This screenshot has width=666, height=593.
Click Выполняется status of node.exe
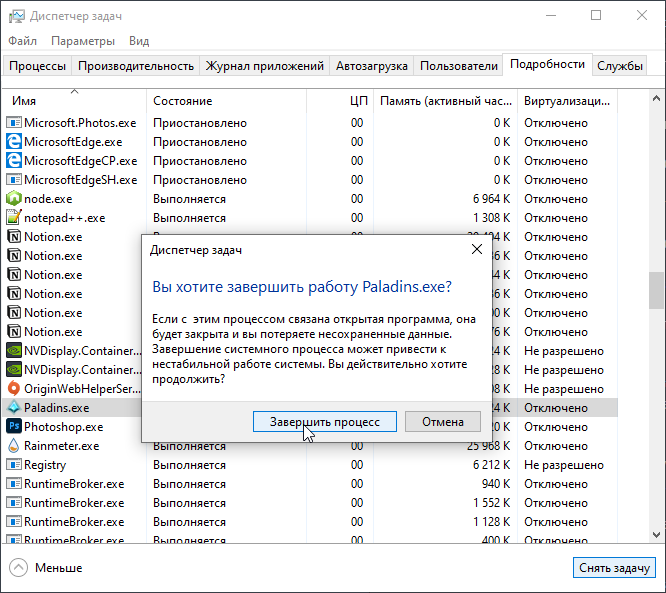coord(189,199)
